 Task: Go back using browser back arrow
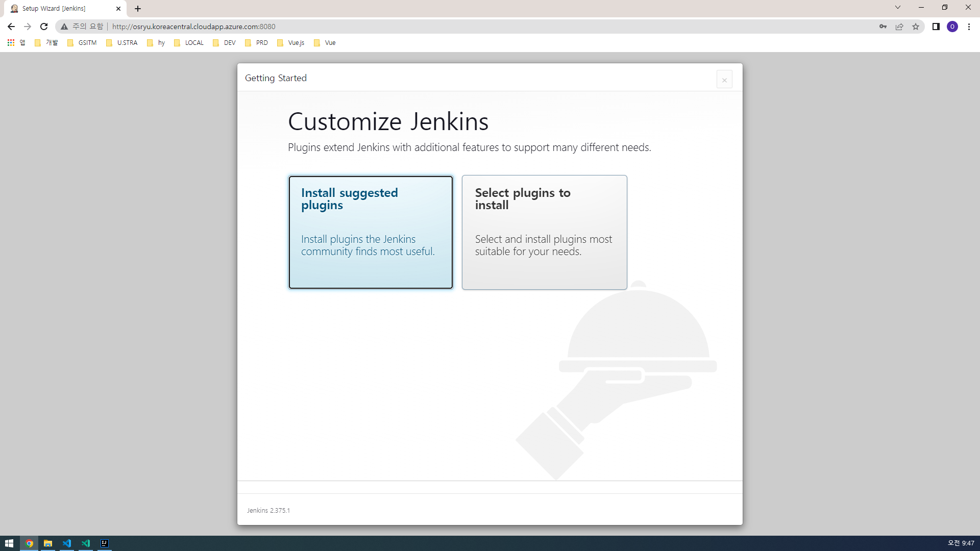(11, 27)
